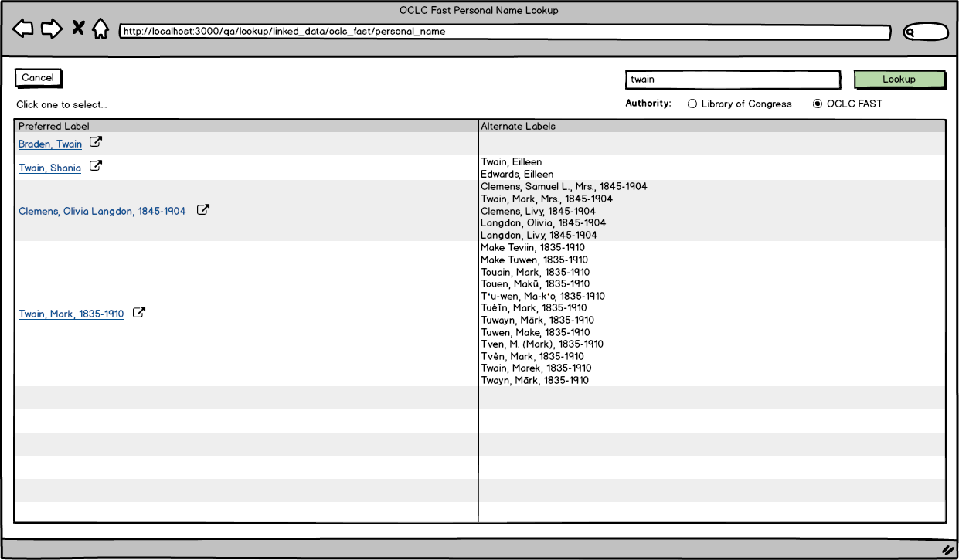Stop page loading with the X icon

coord(78,29)
